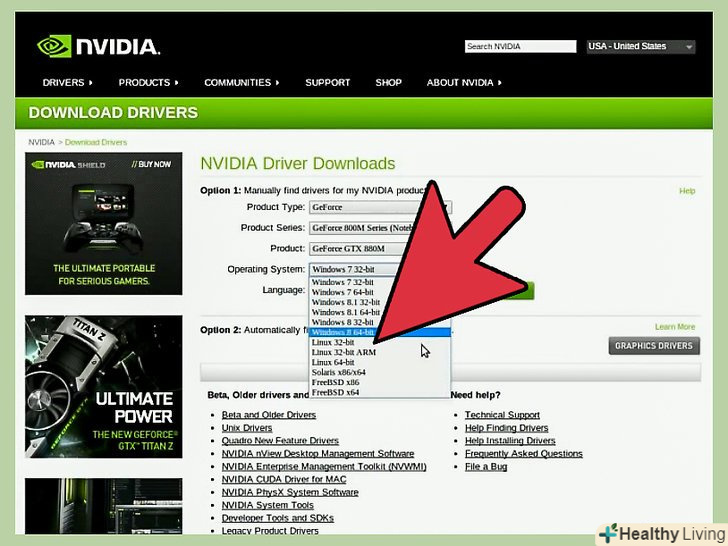Open the Titan Z Ultimate Power banner

point(104,387)
